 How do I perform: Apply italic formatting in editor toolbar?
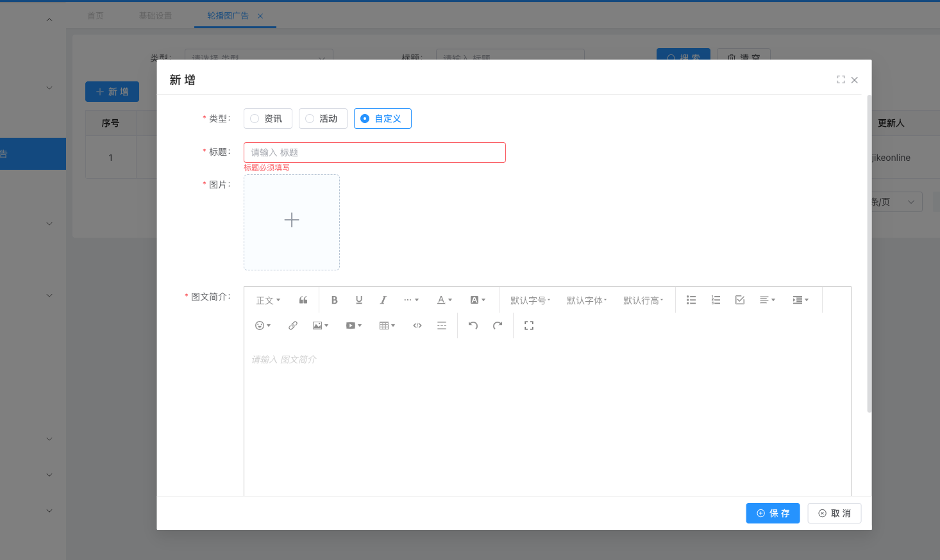[383, 300]
